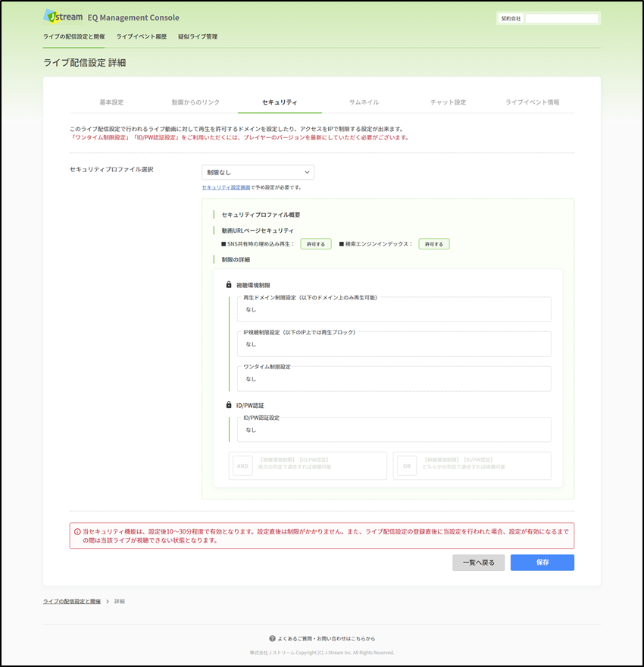Image resolution: width=644 pixels, height=667 pixels.
Task: Switch to the ライブイベント情報 tab
Action: [532, 102]
